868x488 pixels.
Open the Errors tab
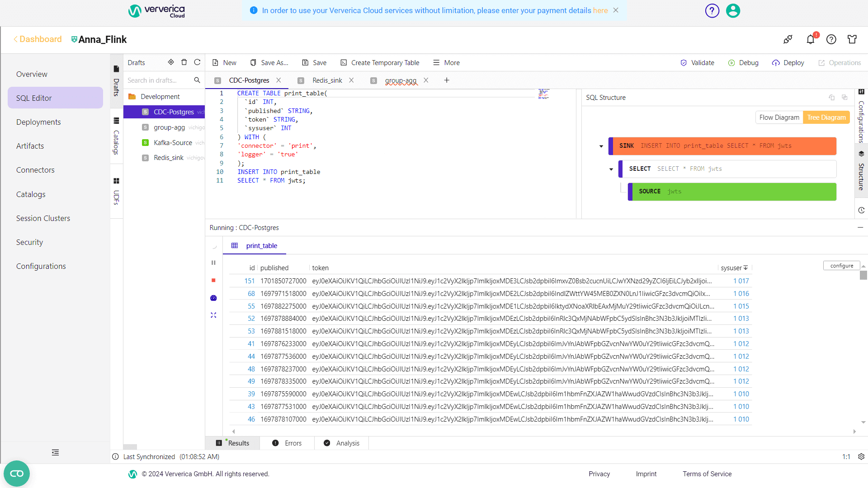click(x=287, y=443)
